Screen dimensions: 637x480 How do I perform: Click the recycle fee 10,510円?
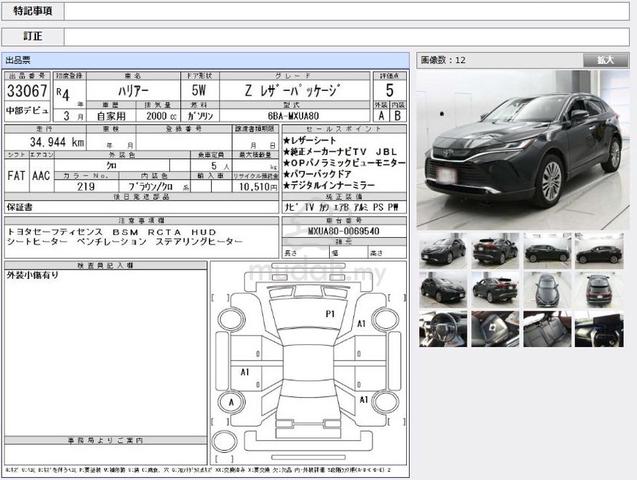258,186
